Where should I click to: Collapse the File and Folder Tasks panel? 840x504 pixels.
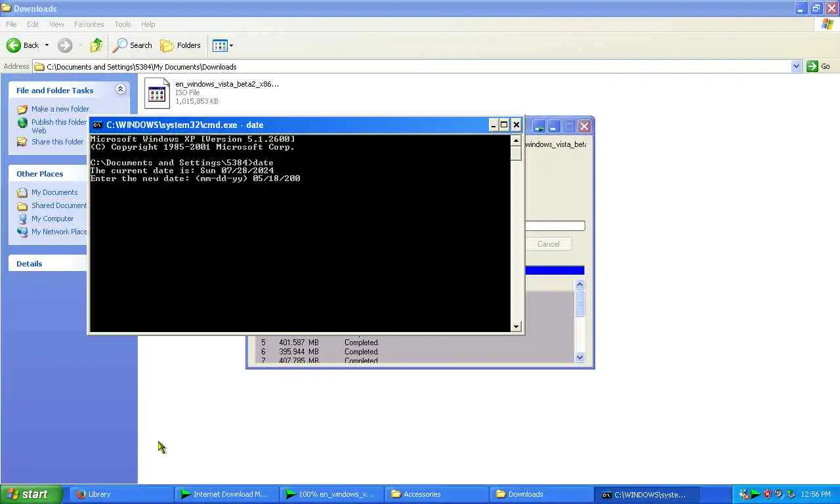pos(120,89)
